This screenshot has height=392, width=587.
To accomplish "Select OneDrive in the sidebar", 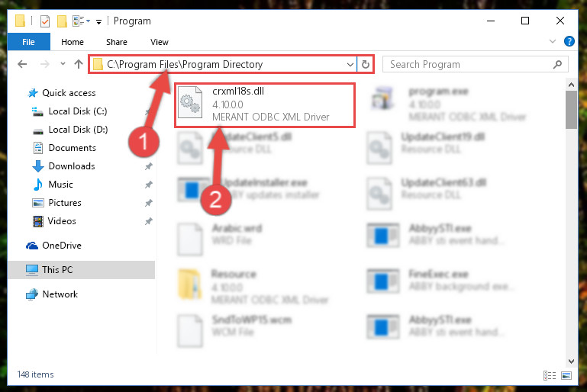I will click(x=62, y=246).
